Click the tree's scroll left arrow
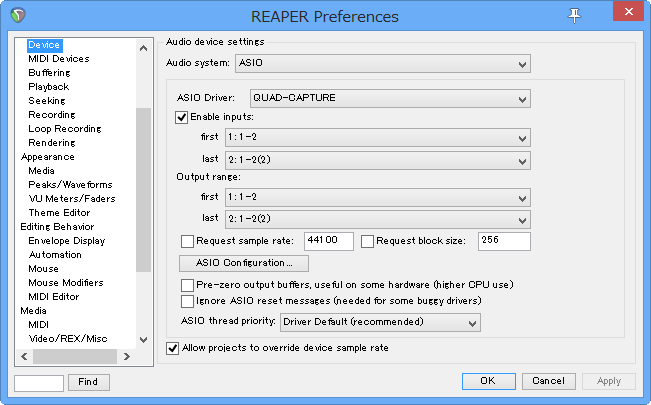The height and width of the screenshot is (405, 651). point(24,356)
